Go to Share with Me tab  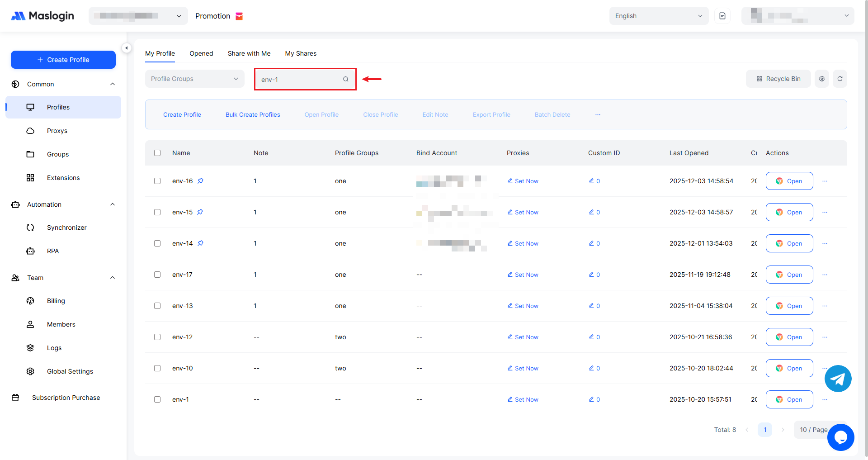coord(249,53)
